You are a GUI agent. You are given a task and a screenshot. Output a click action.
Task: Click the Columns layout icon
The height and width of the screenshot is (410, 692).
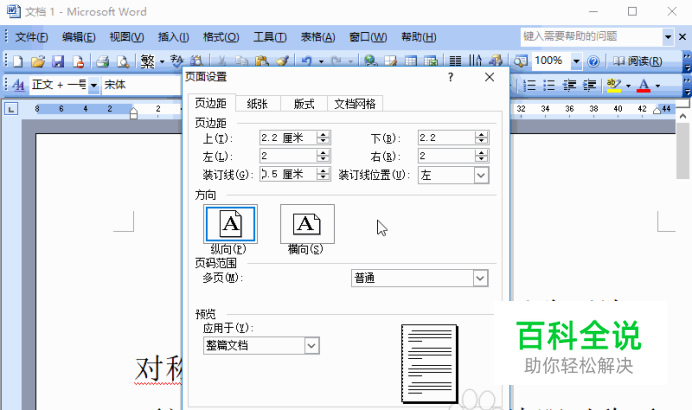(455, 61)
